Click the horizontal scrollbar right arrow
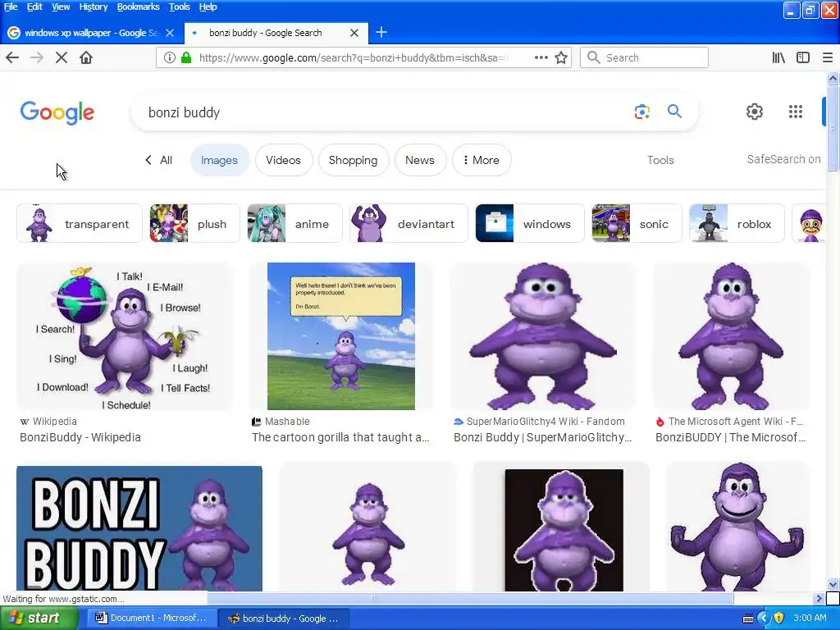840x630 pixels. (819, 598)
